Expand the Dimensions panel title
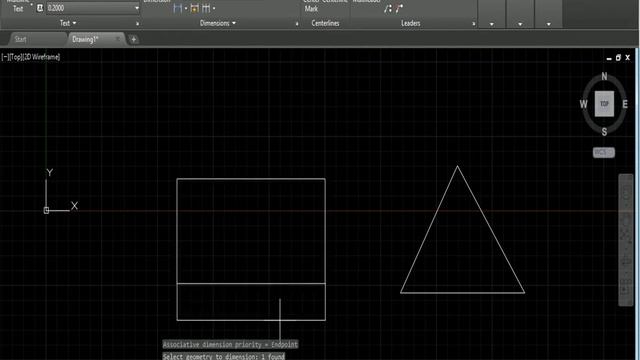The width and height of the screenshot is (640, 360). pyautogui.click(x=218, y=23)
